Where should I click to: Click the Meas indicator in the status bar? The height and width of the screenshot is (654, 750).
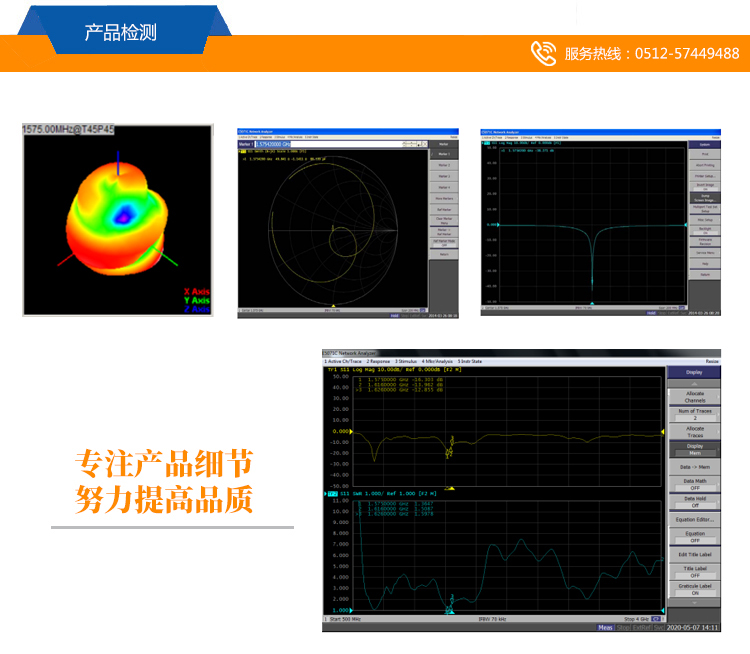coord(606,628)
